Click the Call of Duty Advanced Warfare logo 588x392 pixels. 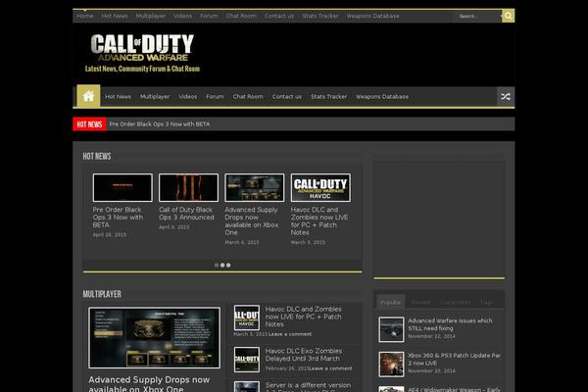tap(142, 53)
